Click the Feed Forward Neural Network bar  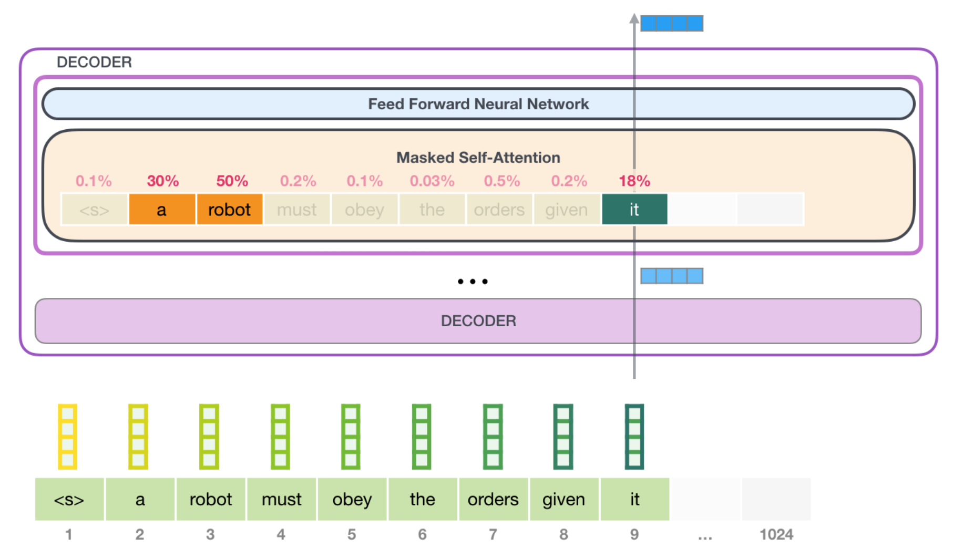478,104
